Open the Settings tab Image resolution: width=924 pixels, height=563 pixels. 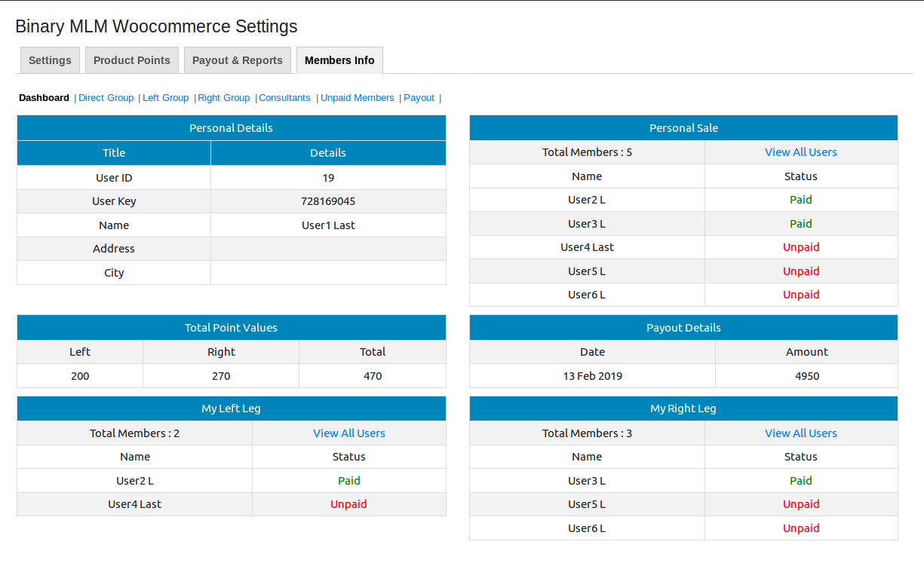click(x=50, y=60)
